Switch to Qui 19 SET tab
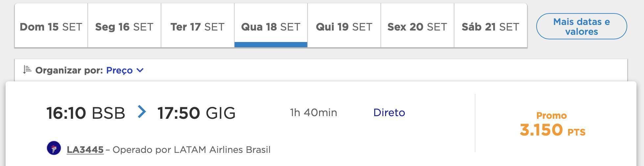 [344, 26]
